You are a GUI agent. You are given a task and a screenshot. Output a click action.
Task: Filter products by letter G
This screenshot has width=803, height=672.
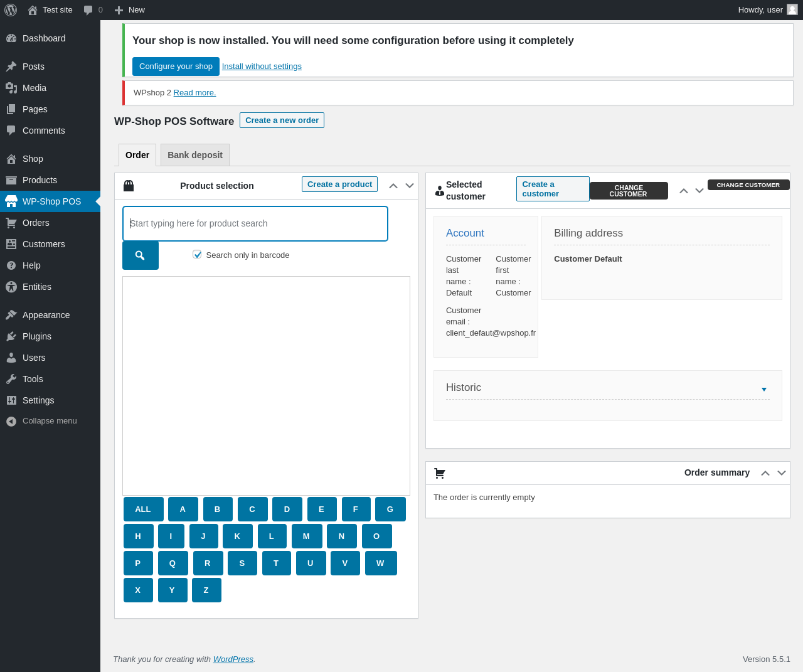[390, 509]
